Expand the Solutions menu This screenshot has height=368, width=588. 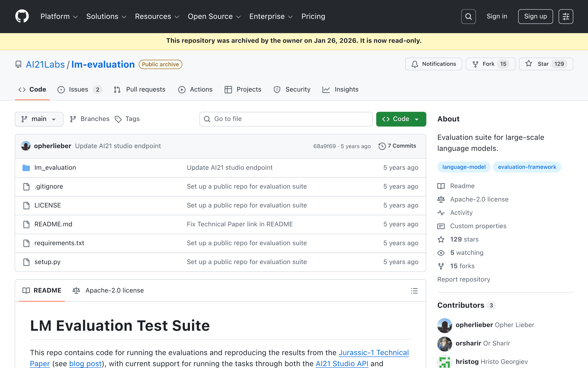106,16
